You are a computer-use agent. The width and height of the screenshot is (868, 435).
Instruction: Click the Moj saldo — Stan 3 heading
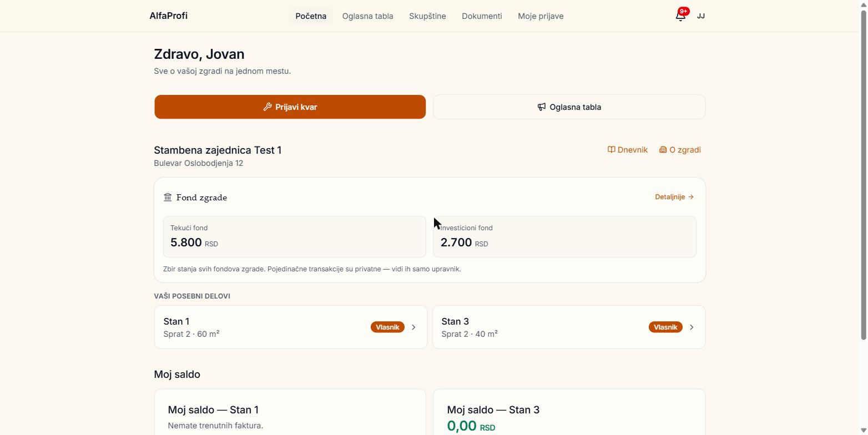pos(493,410)
